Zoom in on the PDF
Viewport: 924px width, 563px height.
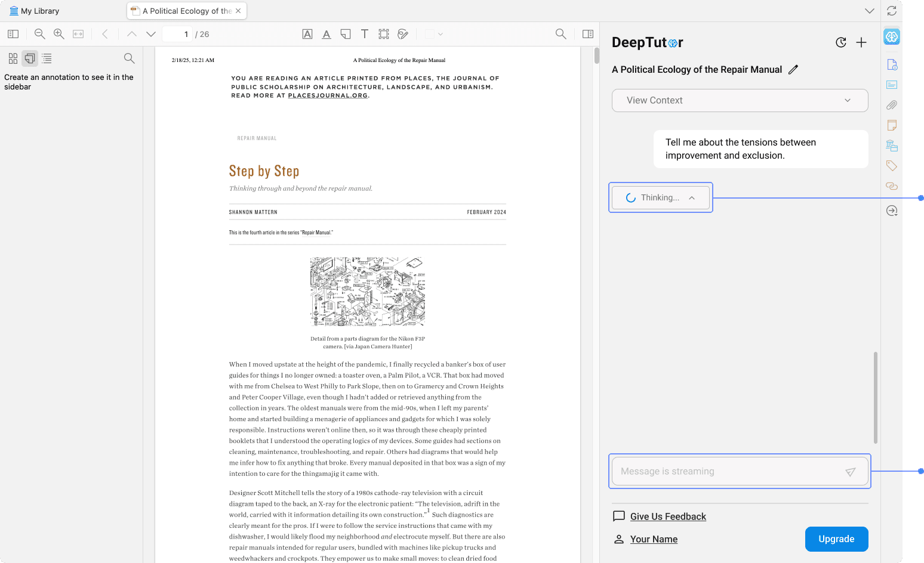click(x=59, y=34)
